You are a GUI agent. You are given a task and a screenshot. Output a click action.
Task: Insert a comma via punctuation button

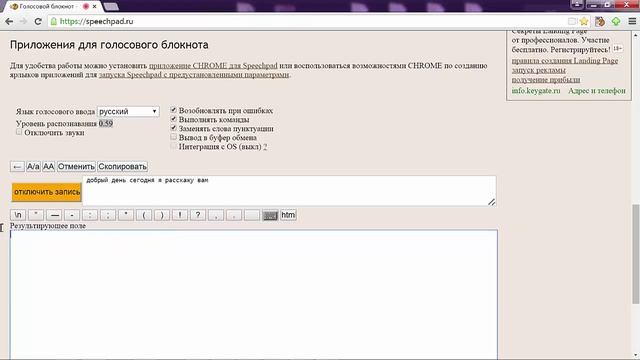click(x=216, y=215)
